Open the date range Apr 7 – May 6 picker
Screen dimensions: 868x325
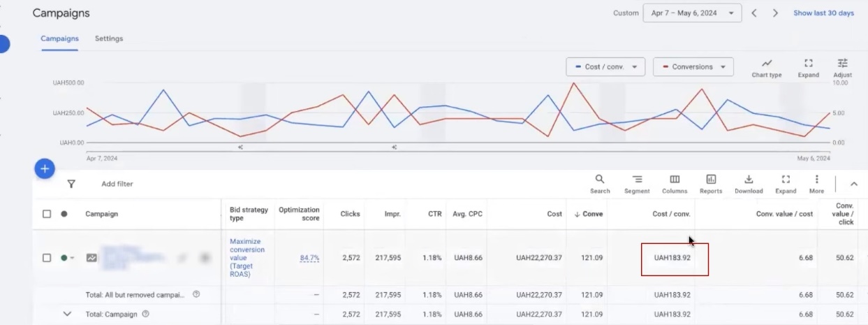pyautogui.click(x=691, y=13)
